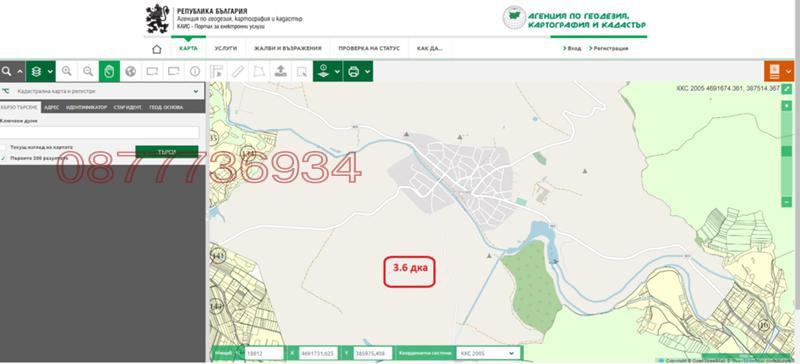Select the rectangle selection pointer tool

302,71
